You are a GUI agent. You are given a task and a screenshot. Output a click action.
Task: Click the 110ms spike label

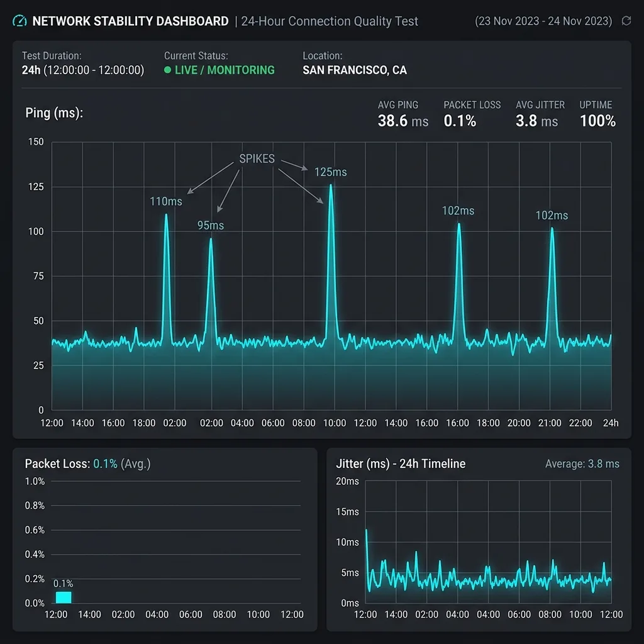(166, 201)
